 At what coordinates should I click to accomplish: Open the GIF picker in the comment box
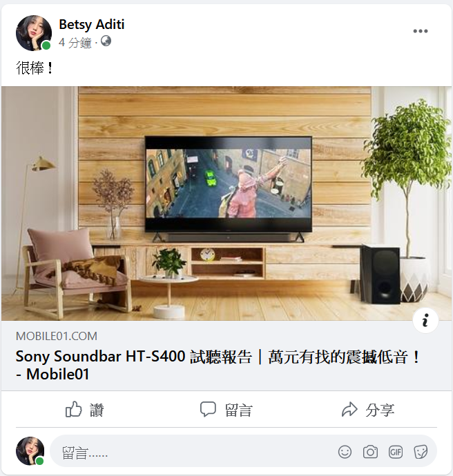tap(396, 452)
